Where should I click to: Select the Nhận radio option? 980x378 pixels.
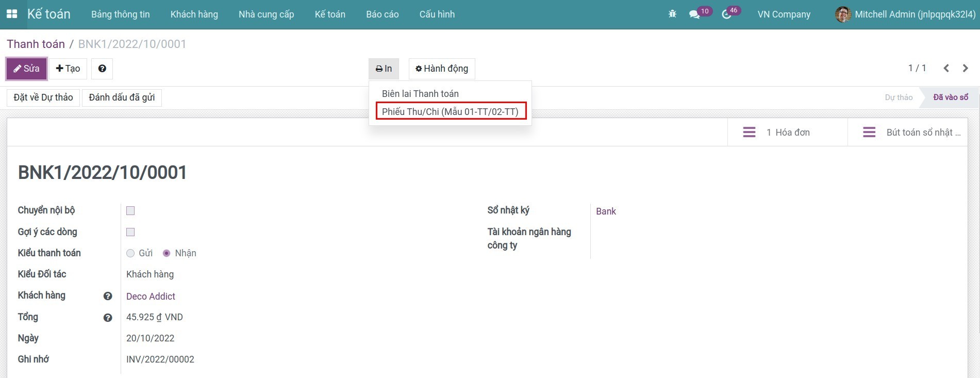coord(167,253)
